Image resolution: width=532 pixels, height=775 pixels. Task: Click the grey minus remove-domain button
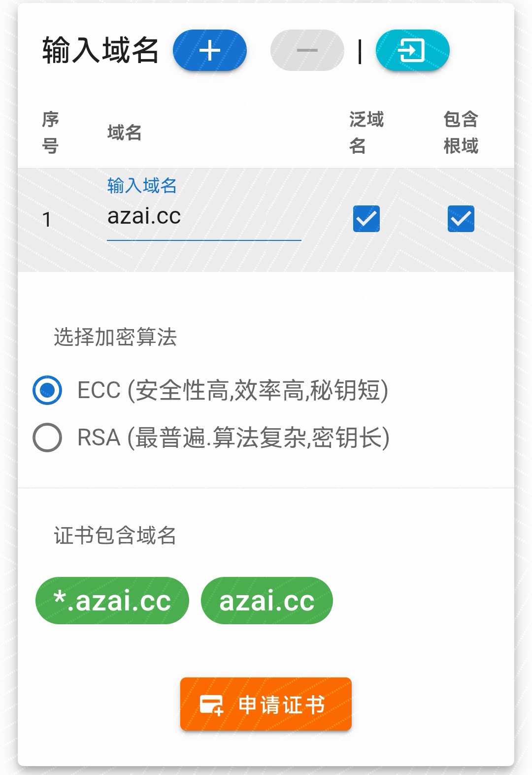pos(307,50)
